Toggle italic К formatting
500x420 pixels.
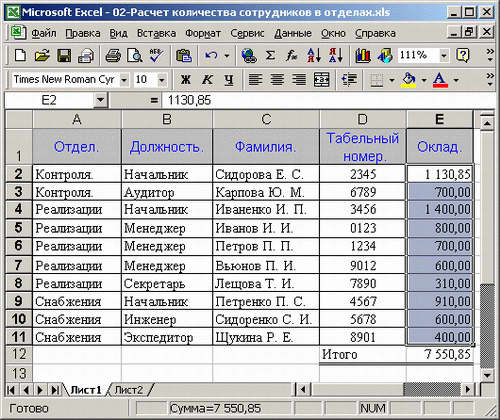pos(207,80)
